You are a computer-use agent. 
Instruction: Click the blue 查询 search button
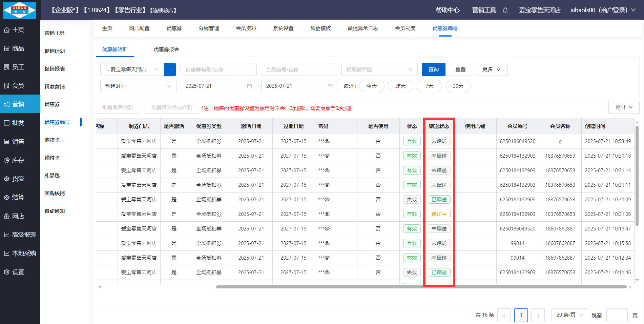433,69
